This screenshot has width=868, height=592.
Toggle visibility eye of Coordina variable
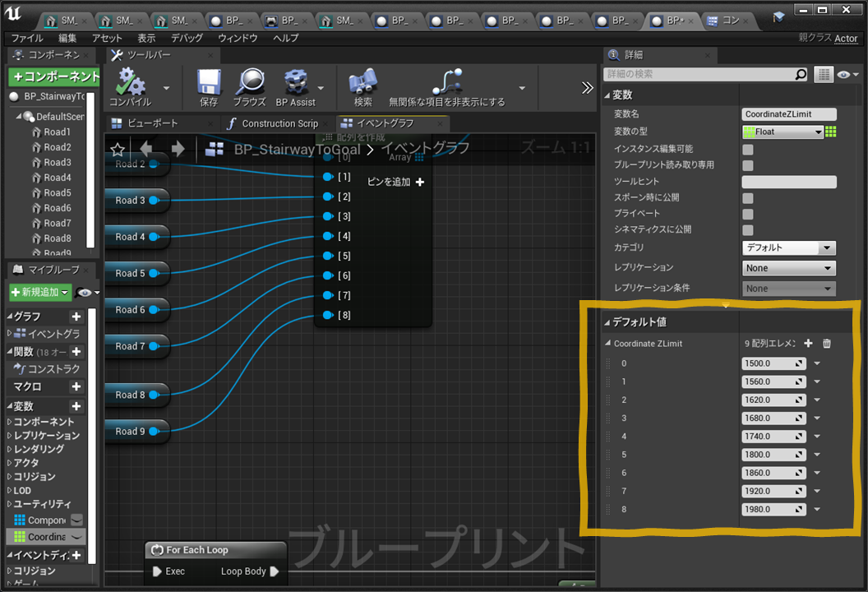(x=77, y=537)
